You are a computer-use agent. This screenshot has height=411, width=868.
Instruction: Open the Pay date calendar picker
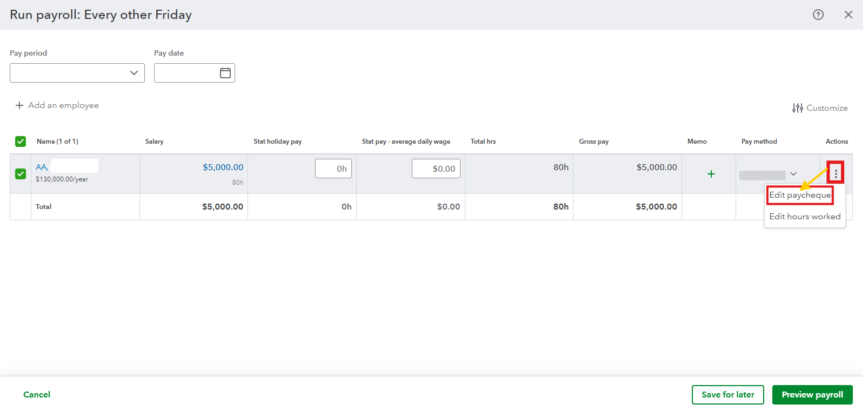point(225,73)
